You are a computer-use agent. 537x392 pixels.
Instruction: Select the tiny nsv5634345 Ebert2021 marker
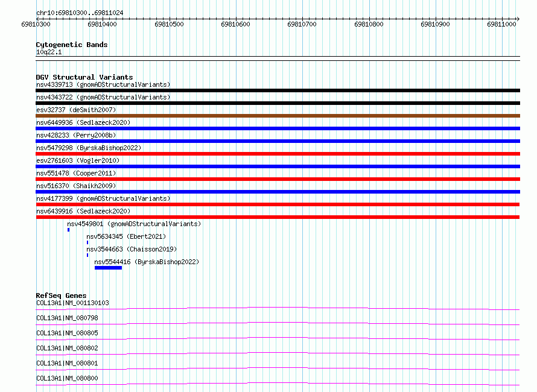(87, 242)
